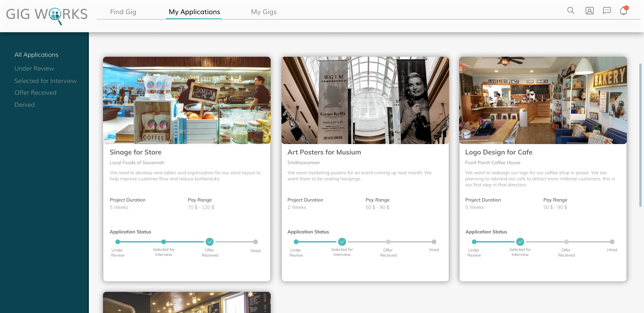Filter by Offer Received in sidebar
This screenshot has height=313, width=644.
[35, 93]
